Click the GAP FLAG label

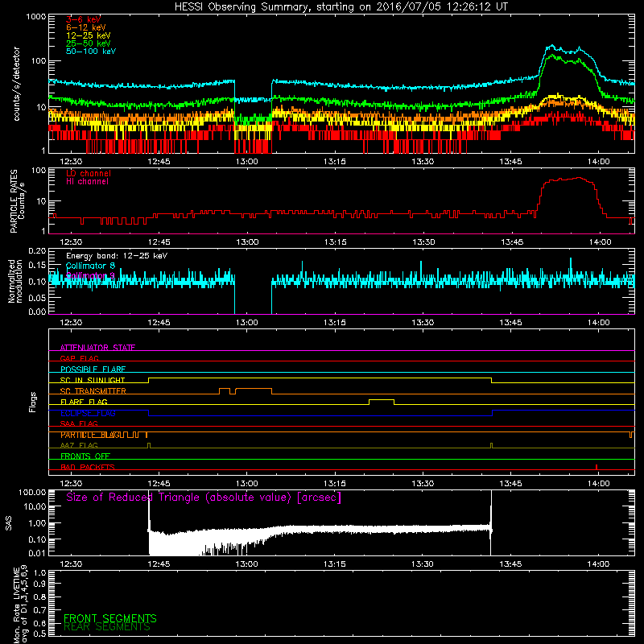pyautogui.click(x=79, y=358)
